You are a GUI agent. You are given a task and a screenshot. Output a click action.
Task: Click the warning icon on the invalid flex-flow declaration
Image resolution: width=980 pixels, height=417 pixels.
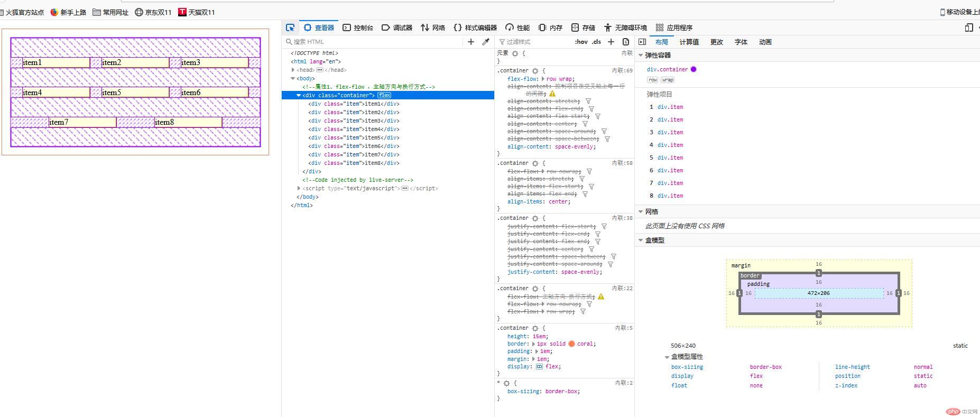pos(601,296)
